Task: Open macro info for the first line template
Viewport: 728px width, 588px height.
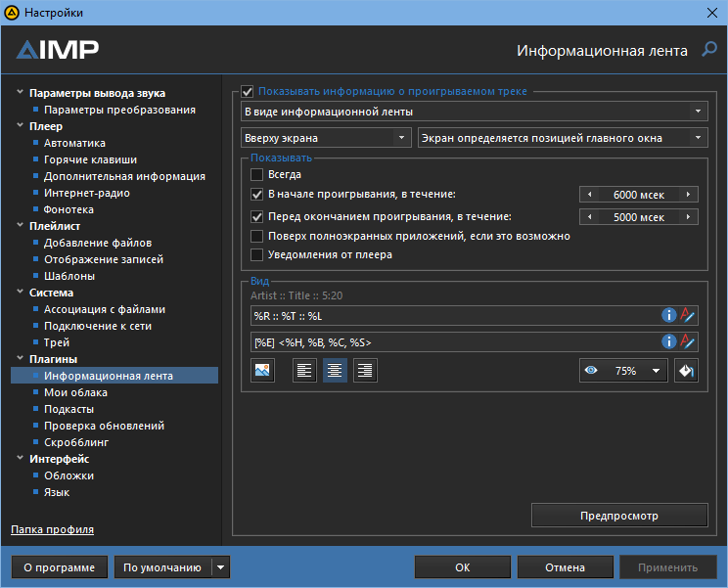Action: tap(669, 315)
